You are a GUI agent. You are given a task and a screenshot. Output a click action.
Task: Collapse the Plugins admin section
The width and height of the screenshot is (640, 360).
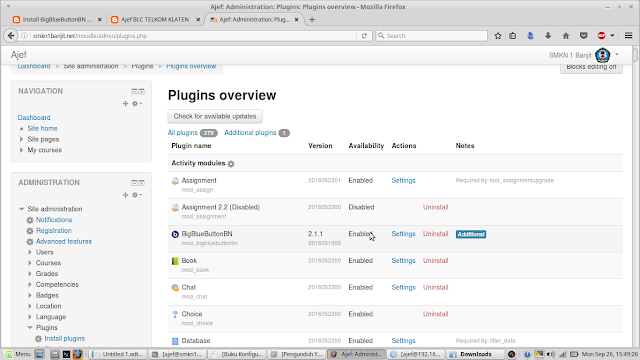click(x=30, y=328)
